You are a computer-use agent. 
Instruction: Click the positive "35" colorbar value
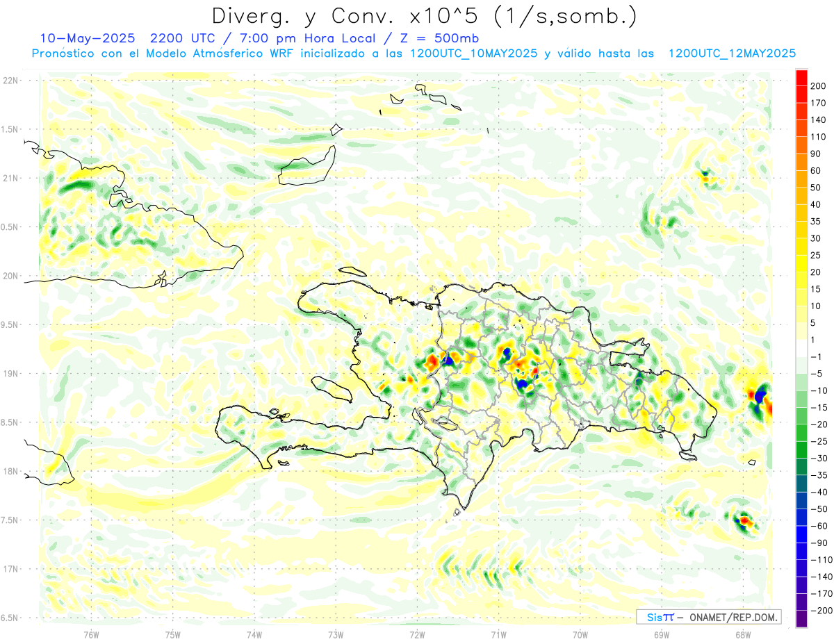816,222
